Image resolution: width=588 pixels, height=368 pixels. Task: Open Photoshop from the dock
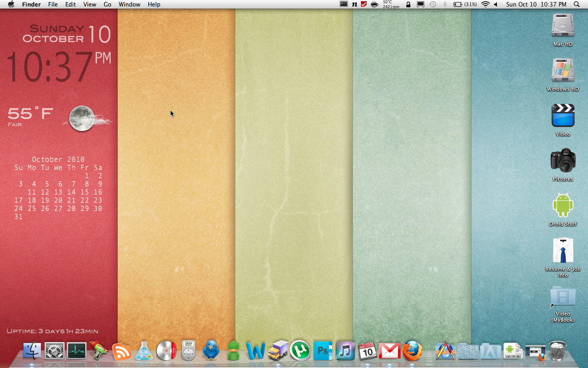click(323, 351)
